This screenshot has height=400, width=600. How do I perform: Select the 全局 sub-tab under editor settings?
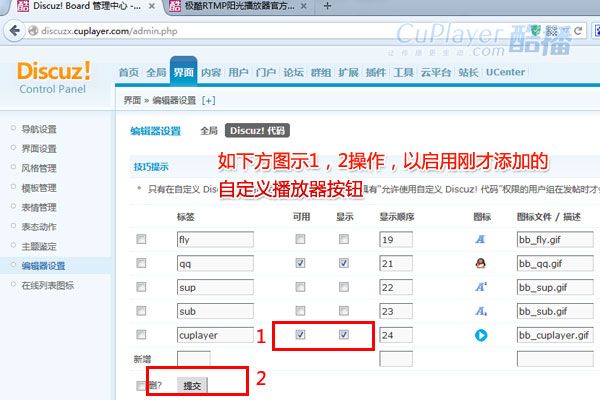(x=209, y=131)
